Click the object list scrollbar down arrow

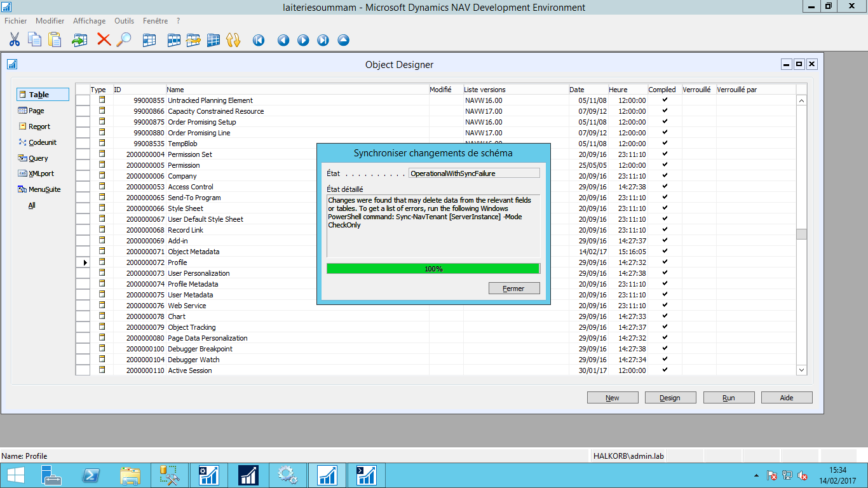click(801, 370)
